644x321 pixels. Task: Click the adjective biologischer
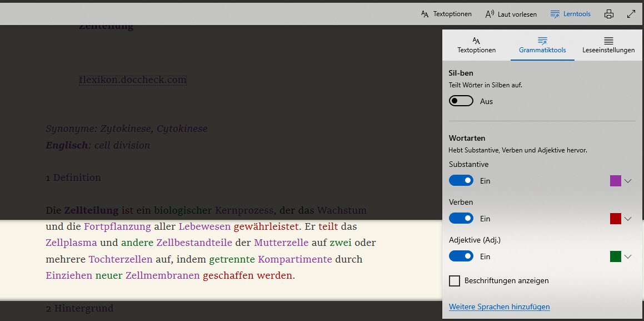tap(183, 210)
